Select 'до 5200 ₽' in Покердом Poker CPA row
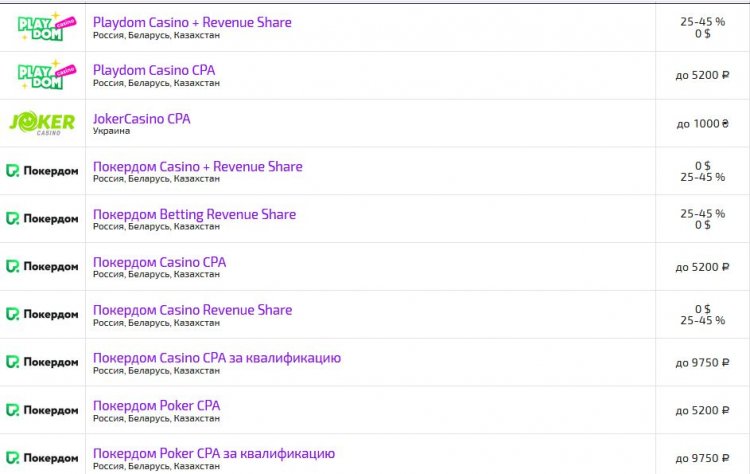The width and height of the screenshot is (750, 474). click(x=702, y=410)
